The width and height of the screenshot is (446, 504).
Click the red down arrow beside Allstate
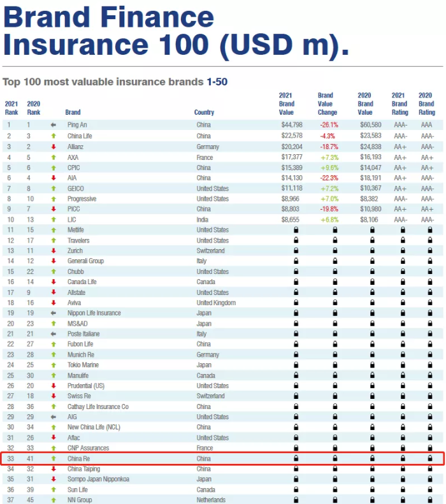[54, 292]
